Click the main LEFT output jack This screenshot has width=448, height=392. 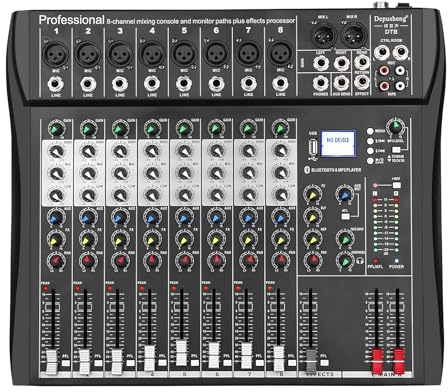(321, 63)
